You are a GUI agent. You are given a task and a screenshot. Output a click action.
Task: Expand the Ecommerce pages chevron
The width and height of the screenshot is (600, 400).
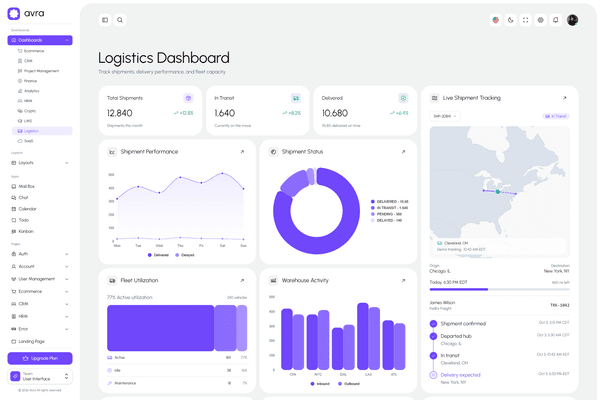pos(67,292)
